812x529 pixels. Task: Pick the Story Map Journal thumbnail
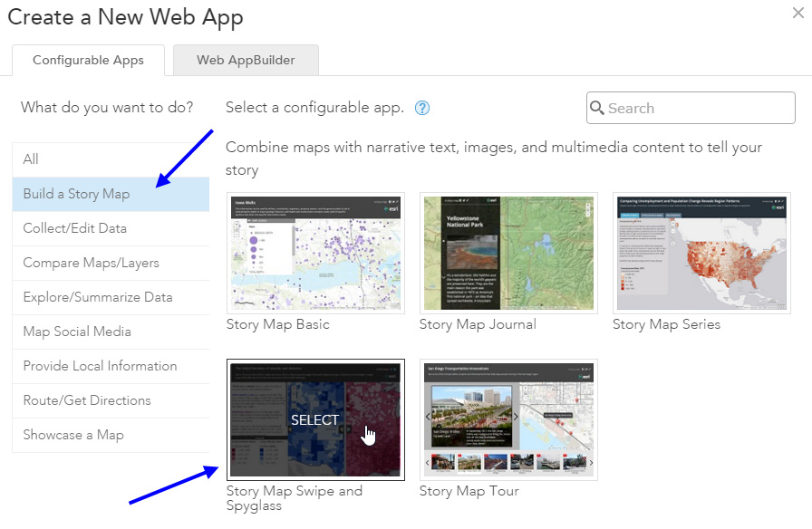click(508, 253)
